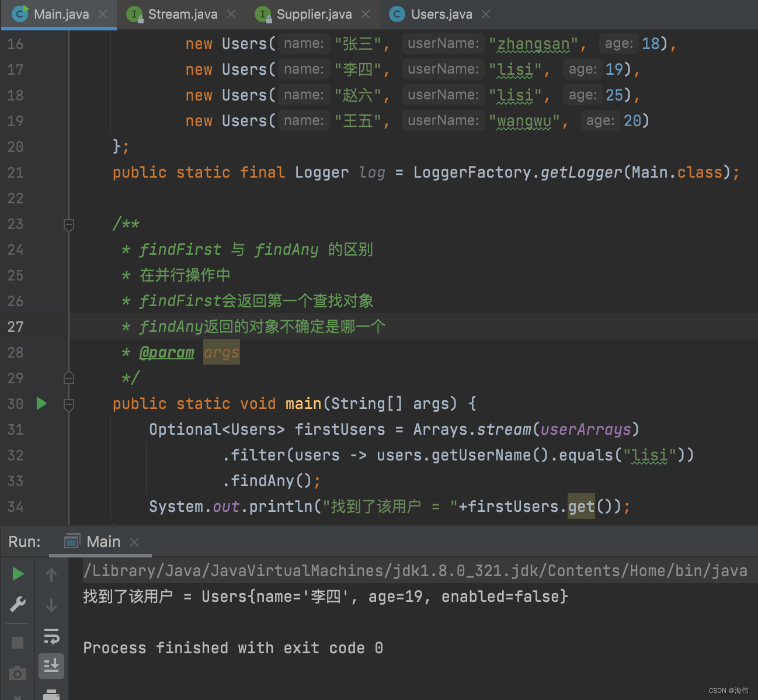Click the camera thread dump icon

click(18, 674)
